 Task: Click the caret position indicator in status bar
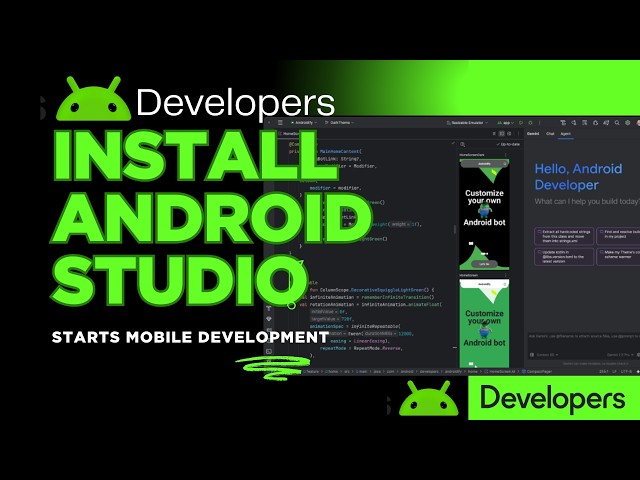(x=604, y=371)
